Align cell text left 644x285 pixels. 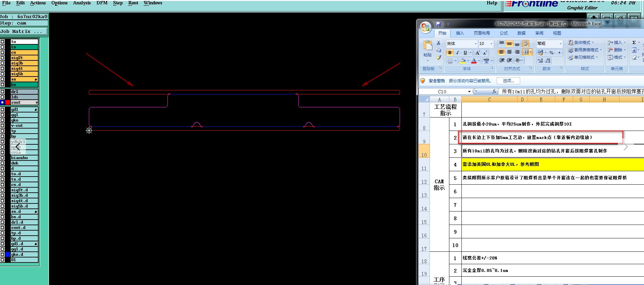(501, 52)
